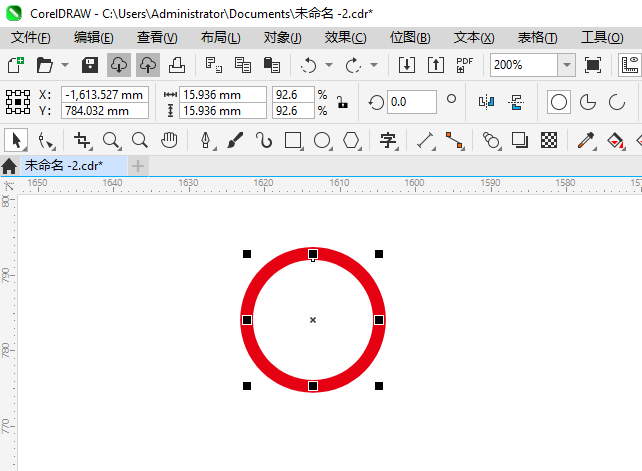This screenshot has width=642, height=471.
Task: Paste with the clipboard icon
Action: [272, 65]
